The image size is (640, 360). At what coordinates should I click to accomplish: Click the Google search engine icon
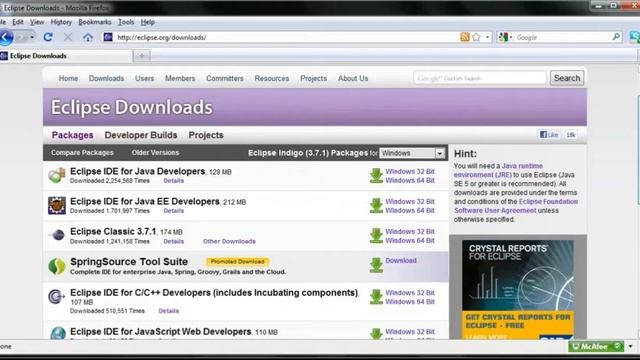tap(503, 37)
